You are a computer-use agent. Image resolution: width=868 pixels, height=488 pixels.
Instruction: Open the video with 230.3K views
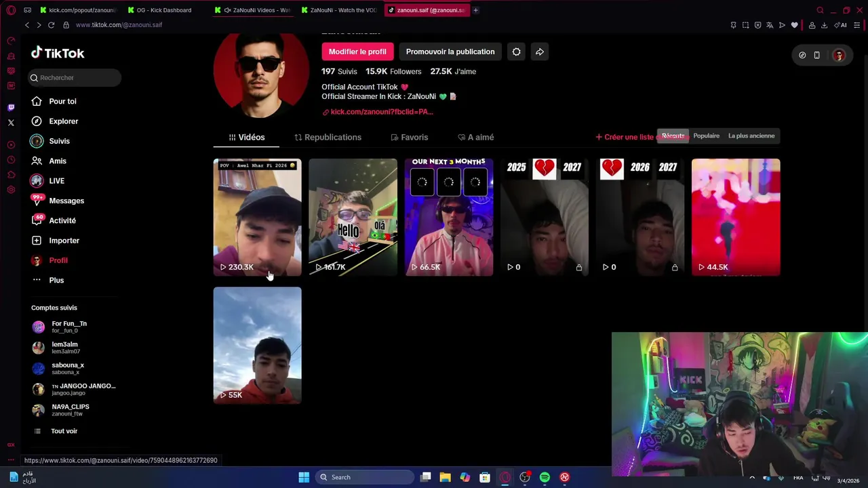click(x=257, y=217)
